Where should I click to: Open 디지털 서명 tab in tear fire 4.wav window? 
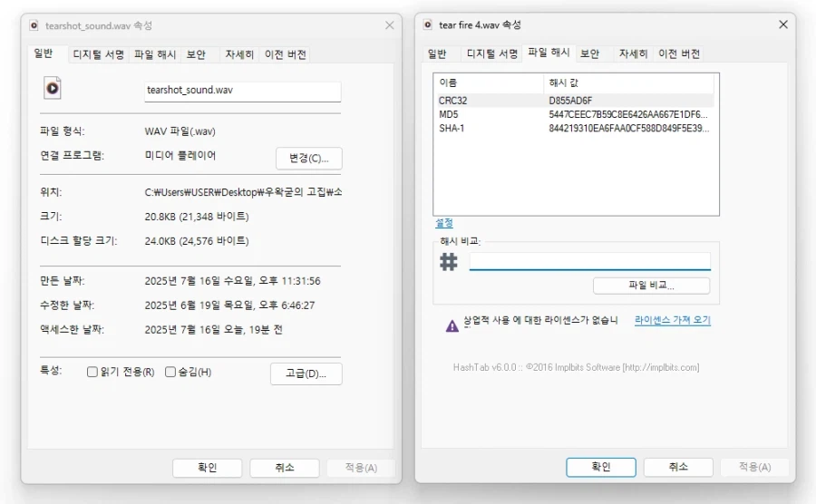pos(492,53)
